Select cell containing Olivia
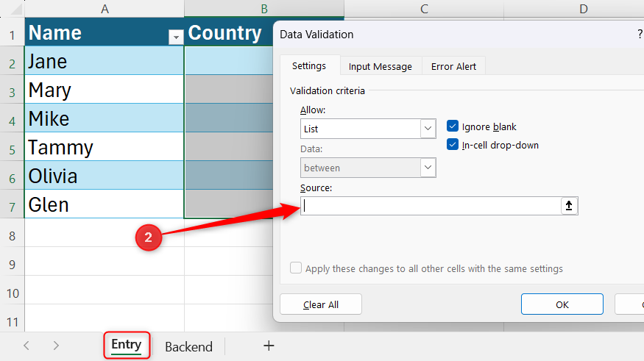This screenshot has width=644, height=361. pos(105,175)
